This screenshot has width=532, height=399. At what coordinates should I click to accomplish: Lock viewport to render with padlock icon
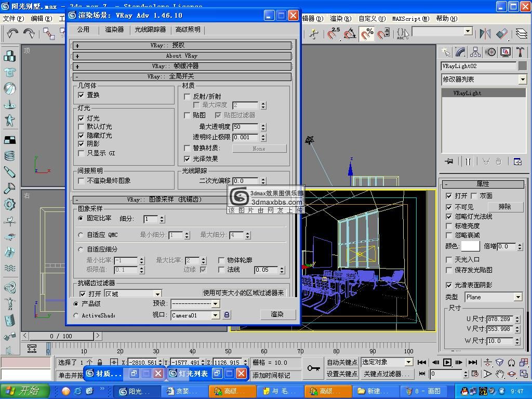[x=227, y=315]
